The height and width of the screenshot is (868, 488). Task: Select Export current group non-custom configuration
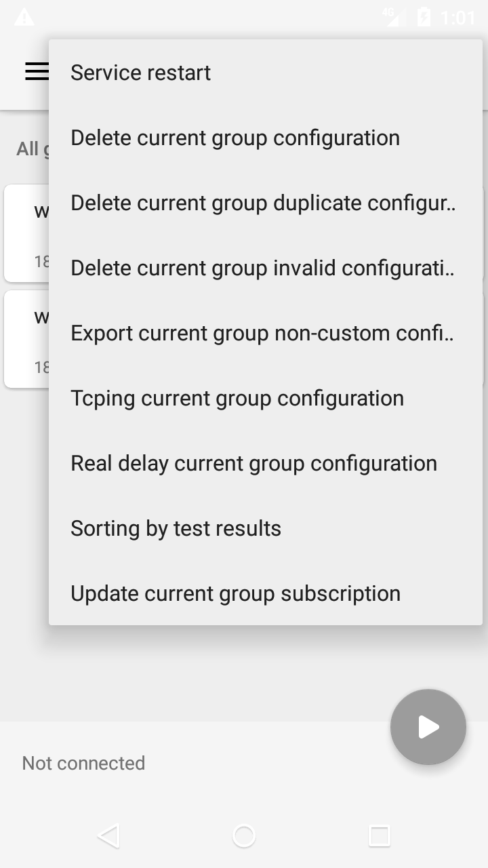pos(264,333)
